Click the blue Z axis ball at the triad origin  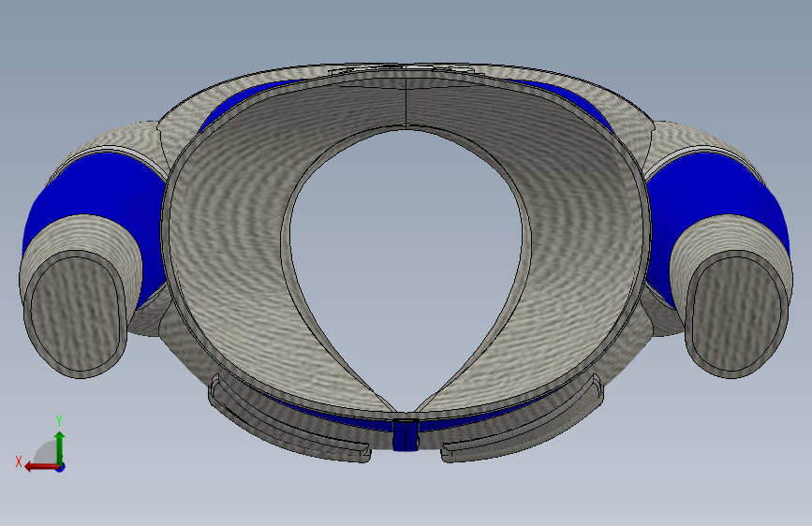tap(61, 467)
